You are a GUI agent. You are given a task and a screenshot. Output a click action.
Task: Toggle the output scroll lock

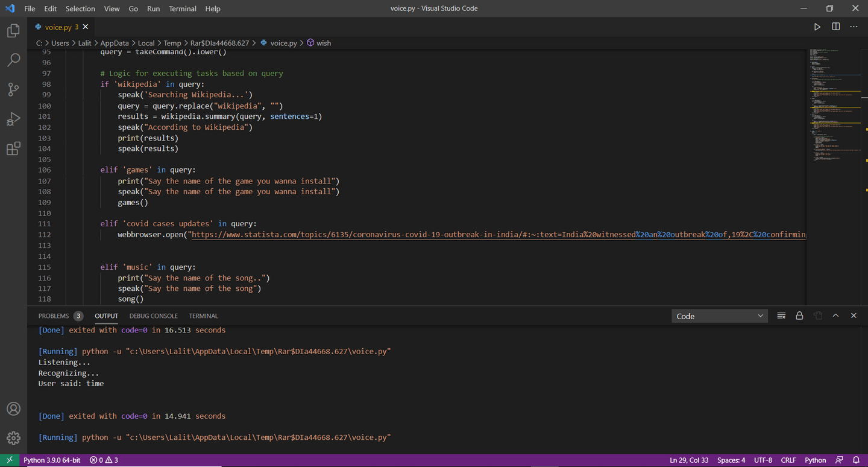tap(799, 316)
